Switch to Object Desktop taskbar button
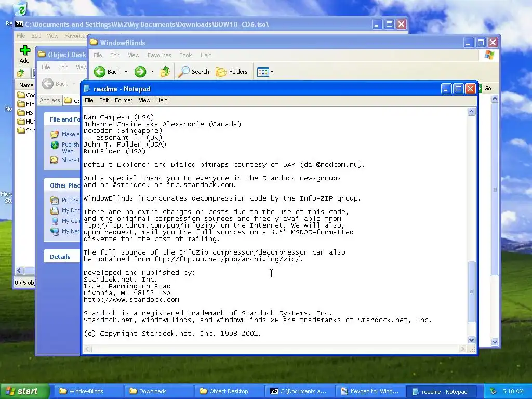 [x=229, y=391]
